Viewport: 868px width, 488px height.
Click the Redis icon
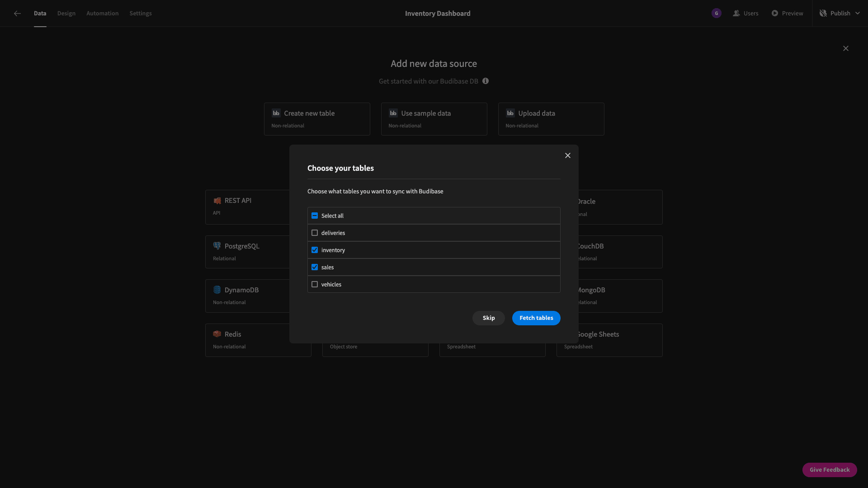pyautogui.click(x=217, y=334)
